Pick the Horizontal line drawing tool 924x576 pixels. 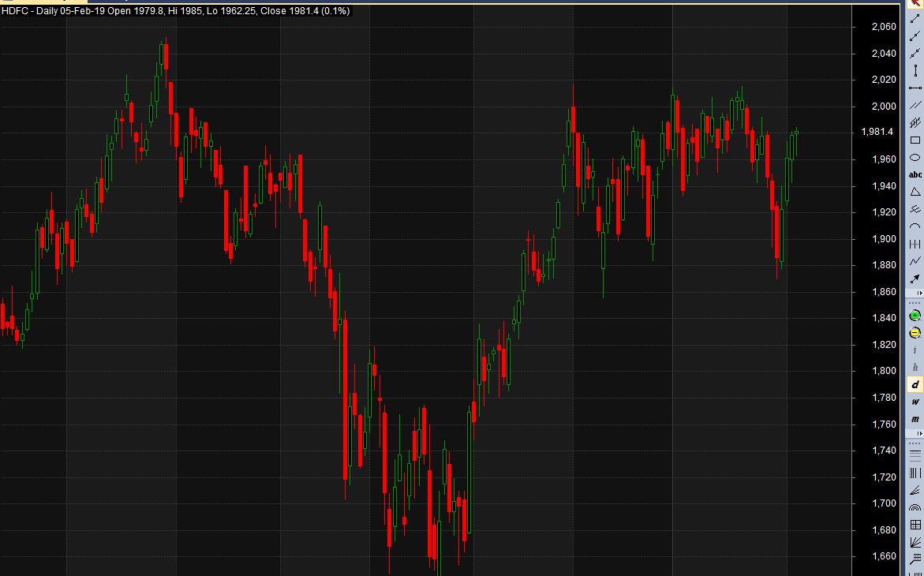point(915,88)
